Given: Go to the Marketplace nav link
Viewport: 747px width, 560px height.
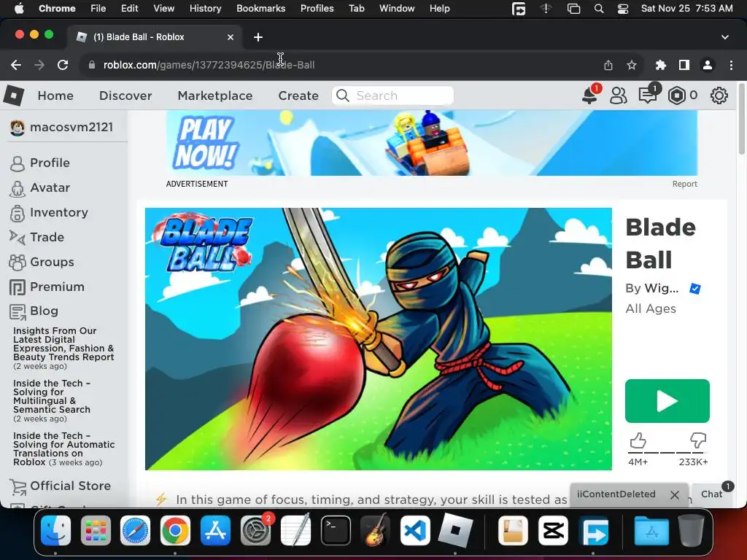Looking at the screenshot, I should [215, 96].
